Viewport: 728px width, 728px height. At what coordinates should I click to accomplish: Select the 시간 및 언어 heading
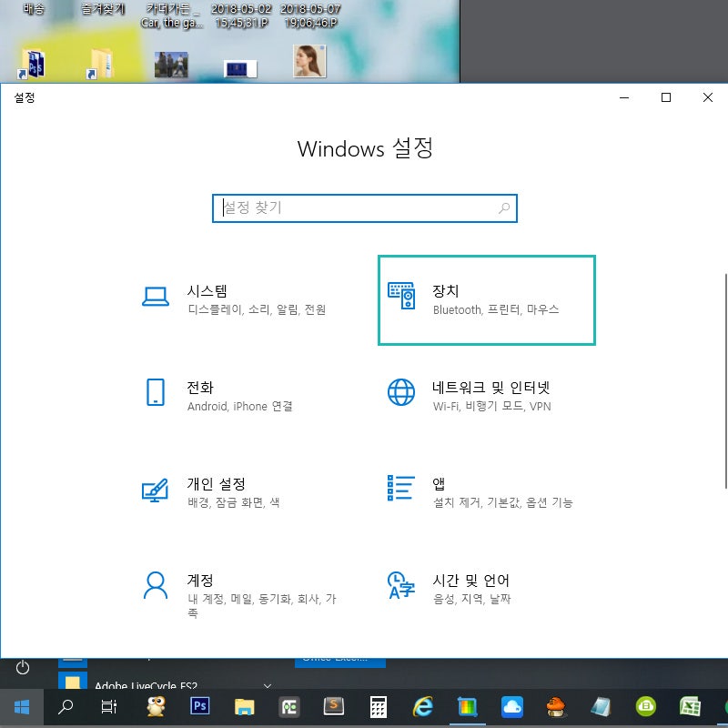coord(470,581)
